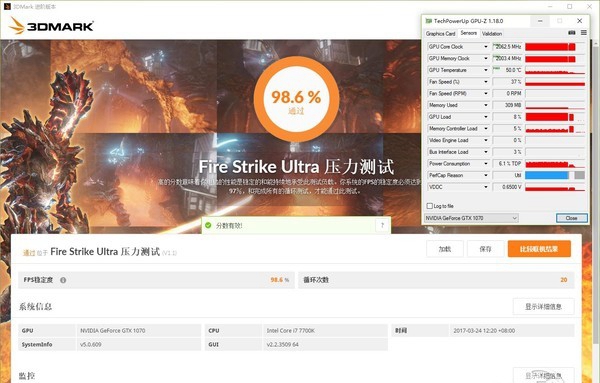Image resolution: width=600 pixels, height=383 pixels.
Task: Minimize the GPU-Z window
Action: coord(540,21)
